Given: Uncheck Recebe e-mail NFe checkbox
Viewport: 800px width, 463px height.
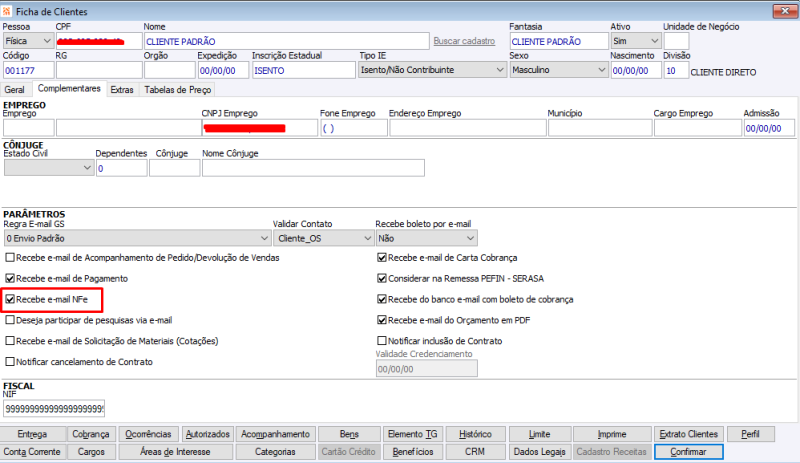Looking at the screenshot, I should click(x=10, y=299).
